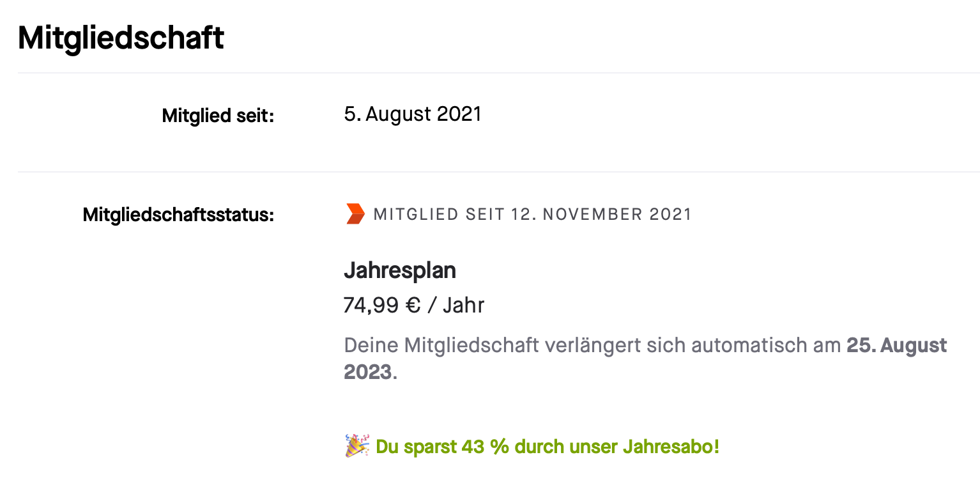Click the divider line below Mitgliedschaft heading
The width and height of the screenshot is (980, 487).
498,73
